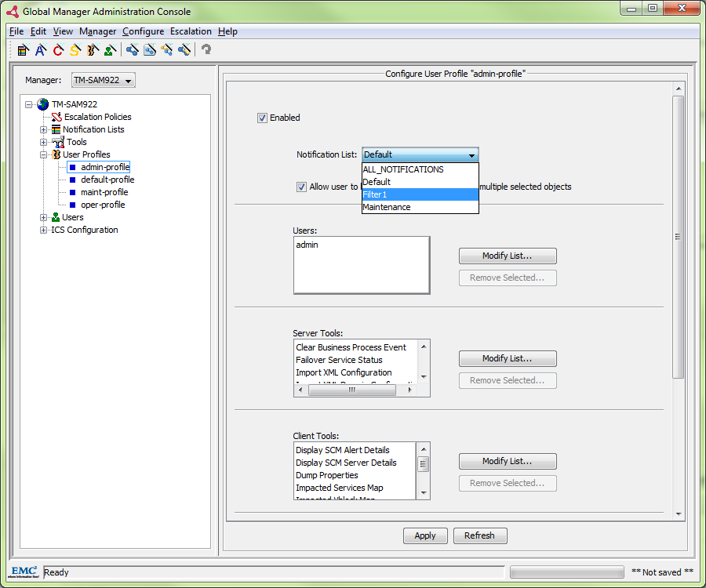The image size is (706, 588).
Task: Open the Escalation menu
Action: click(x=191, y=31)
